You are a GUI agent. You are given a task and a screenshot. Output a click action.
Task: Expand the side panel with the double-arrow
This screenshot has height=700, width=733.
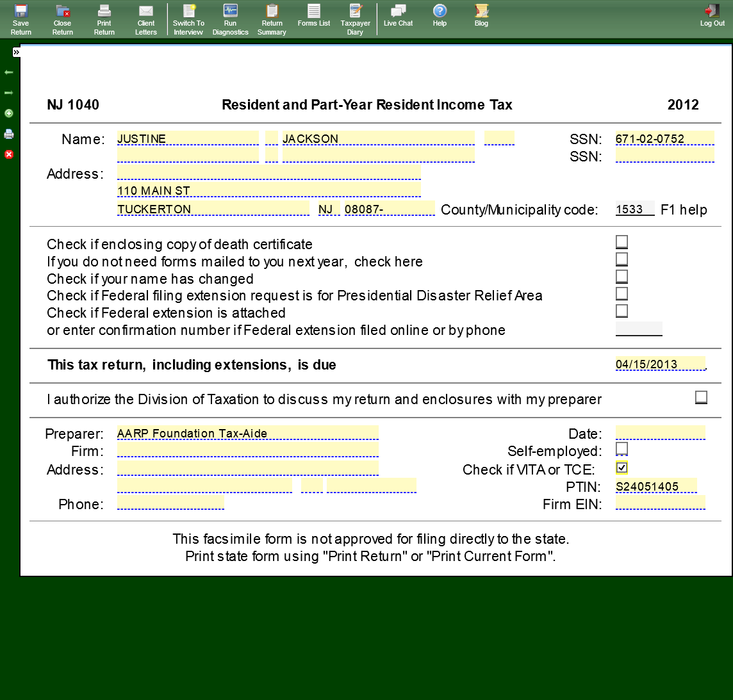point(16,52)
